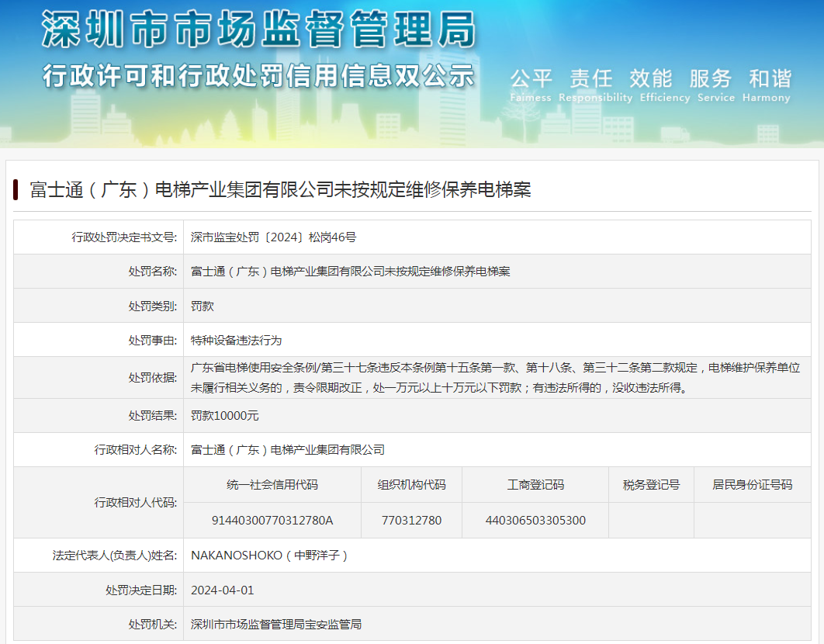Select the label 处罚机关
Image resolution: width=824 pixels, height=644 pixels.
(153, 624)
